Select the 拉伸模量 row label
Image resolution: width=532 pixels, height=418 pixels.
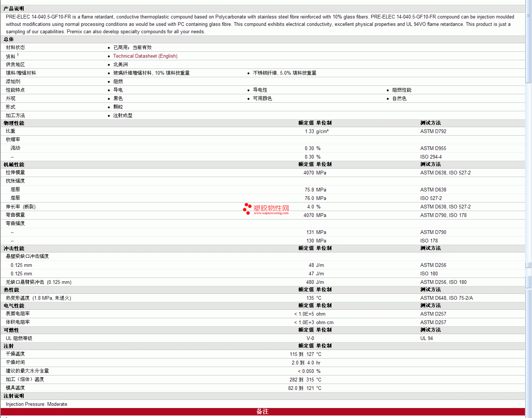pos(15,173)
